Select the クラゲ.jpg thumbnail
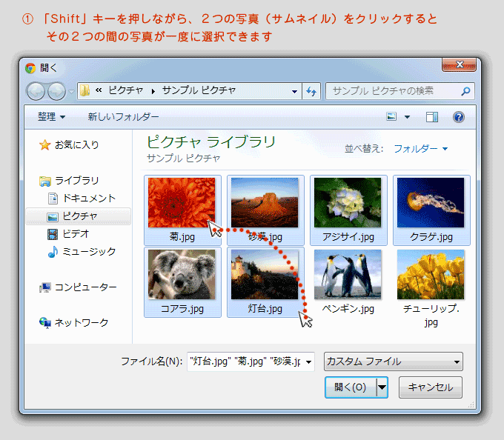 (x=431, y=210)
